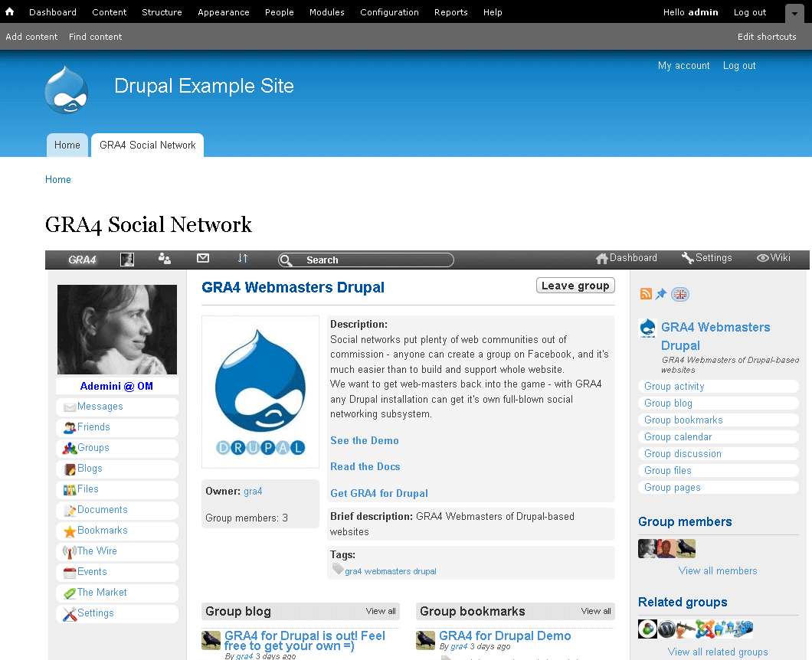
Task: Toggle the GRA4 Settings wrench option
Action: click(706, 258)
